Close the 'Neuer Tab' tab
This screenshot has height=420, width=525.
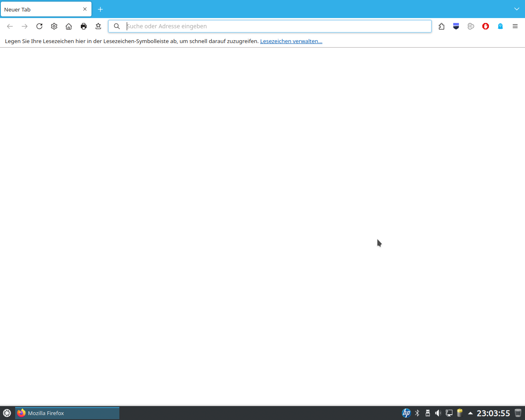click(85, 9)
